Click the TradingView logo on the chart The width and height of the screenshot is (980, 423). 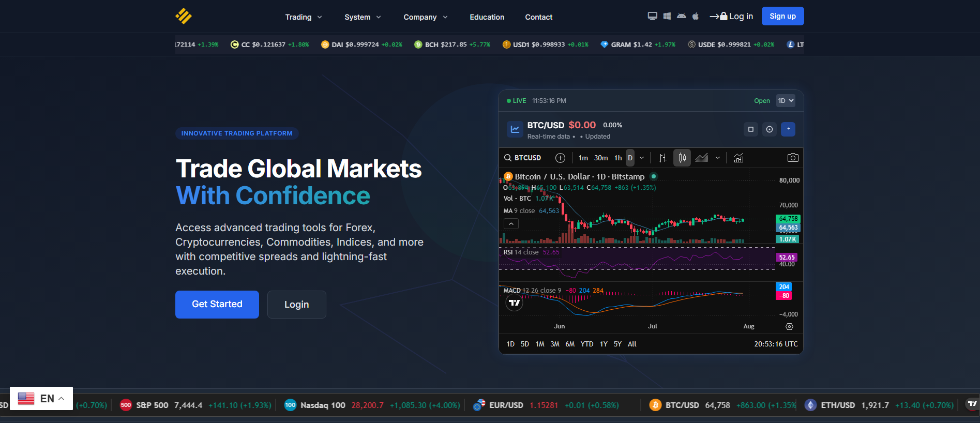pyautogui.click(x=514, y=303)
